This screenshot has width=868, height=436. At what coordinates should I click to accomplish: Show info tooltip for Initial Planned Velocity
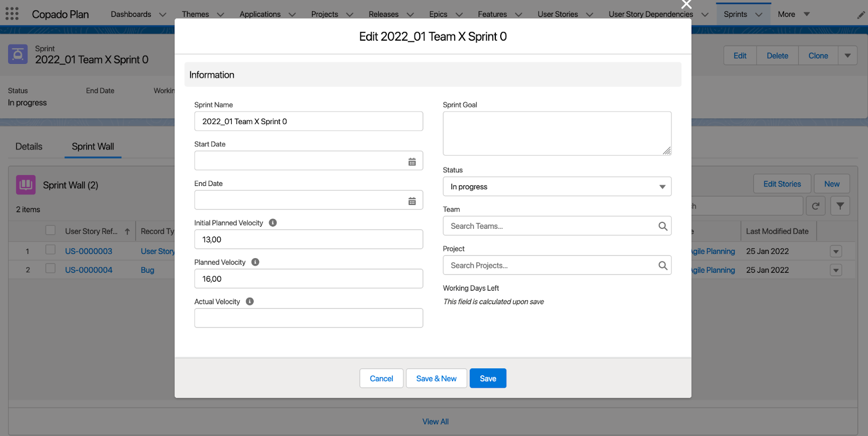[x=273, y=223]
